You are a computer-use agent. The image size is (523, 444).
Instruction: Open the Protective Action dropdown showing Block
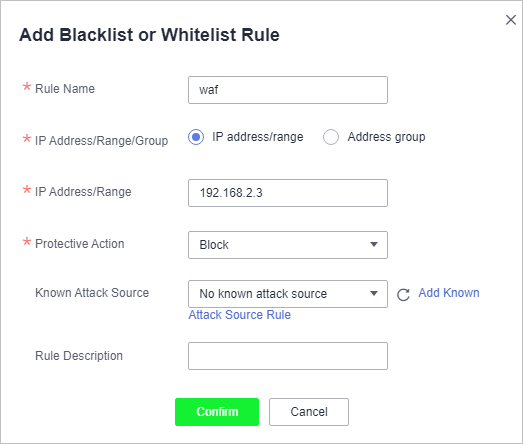(x=288, y=245)
